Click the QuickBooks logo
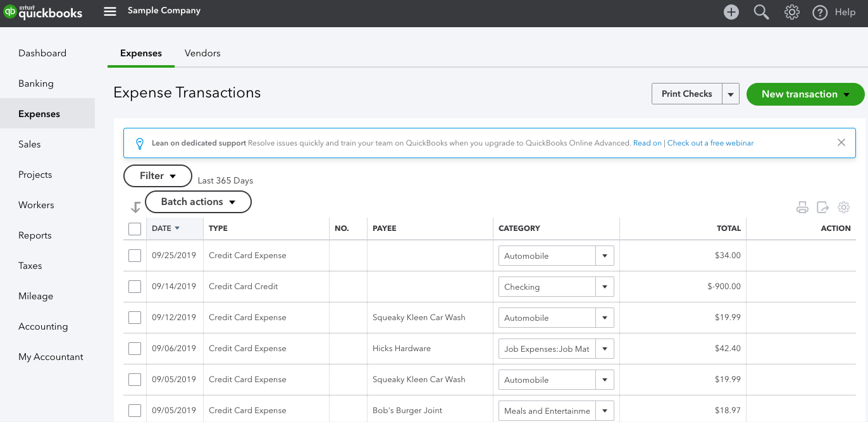868x422 pixels. pyautogui.click(x=43, y=12)
